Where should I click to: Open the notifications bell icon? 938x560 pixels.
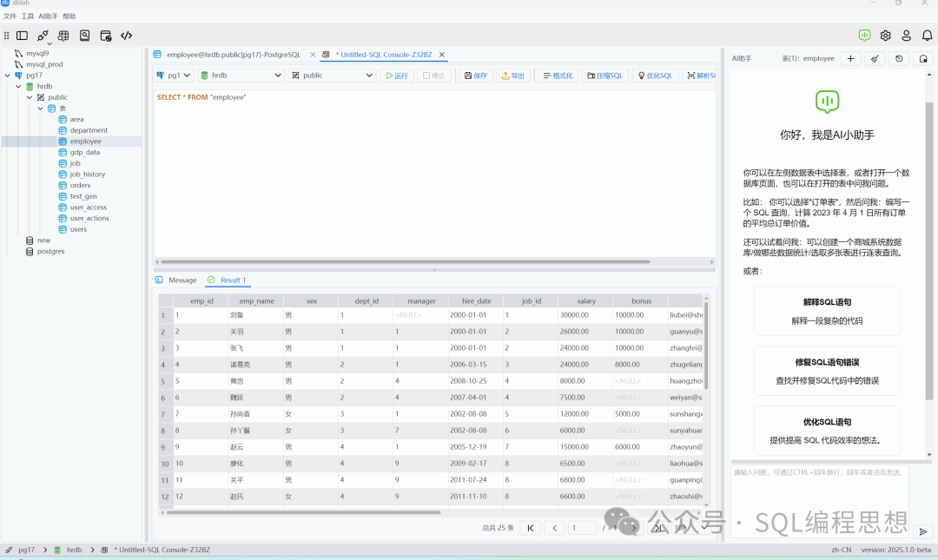[928, 36]
